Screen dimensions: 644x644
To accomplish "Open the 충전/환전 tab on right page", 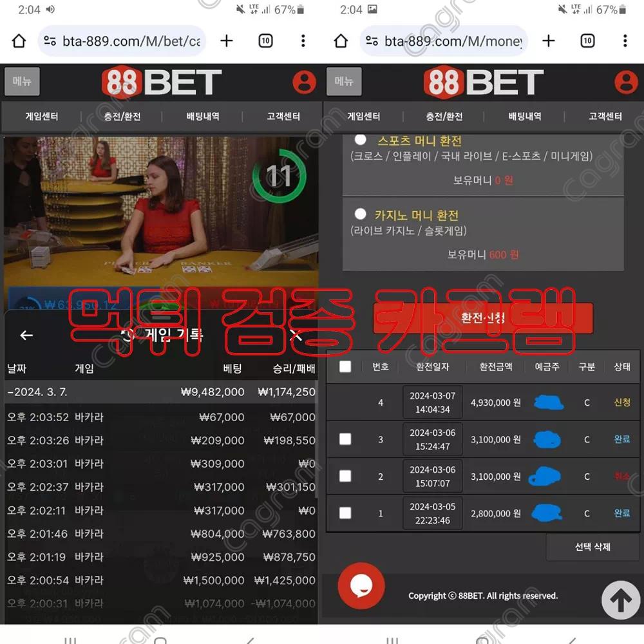I will coord(444,117).
